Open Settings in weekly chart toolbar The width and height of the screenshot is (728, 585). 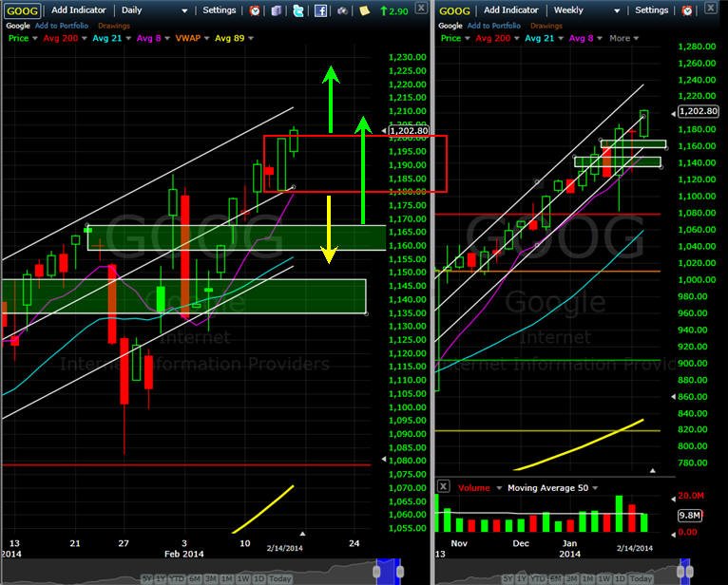click(x=651, y=9)
